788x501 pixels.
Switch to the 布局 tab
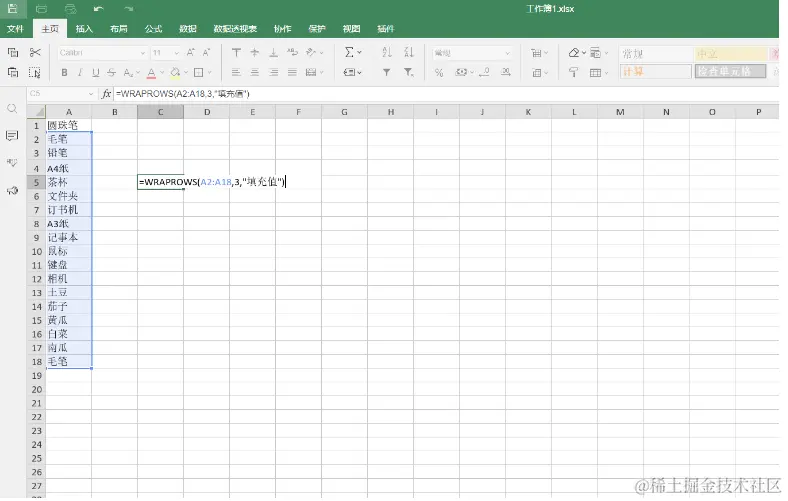(119, 29)
